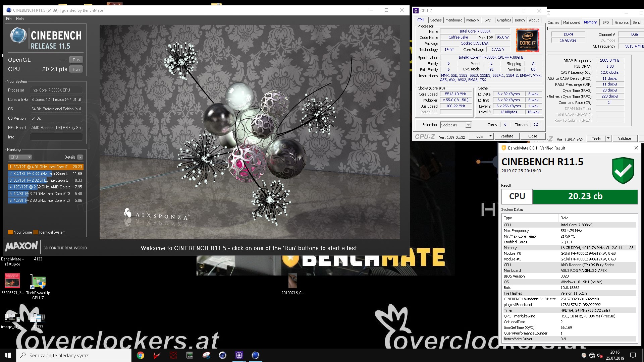Select the 20190716_0 photo desktop icon

click(292, 284)
